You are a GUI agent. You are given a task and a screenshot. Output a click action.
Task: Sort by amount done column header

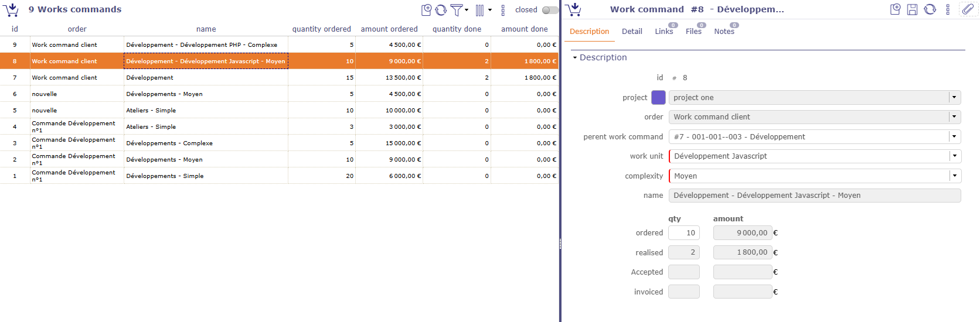click(x=525, y=29)
